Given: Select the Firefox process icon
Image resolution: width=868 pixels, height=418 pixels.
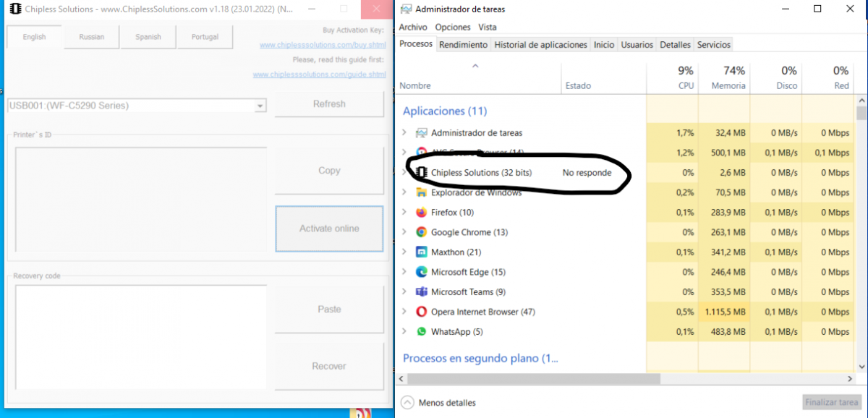Looking at the screenshot, I should tap(422, 213).
